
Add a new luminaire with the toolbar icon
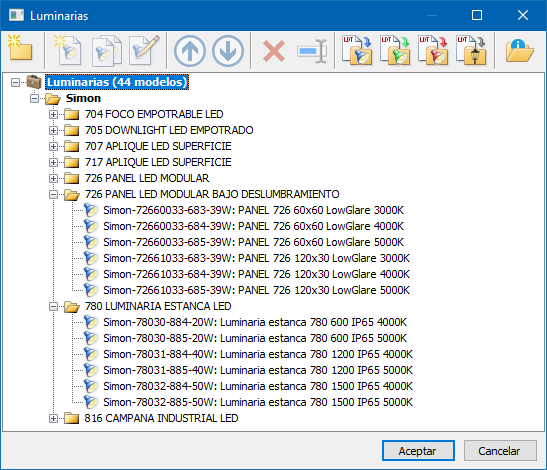click(x=68, y=51)
